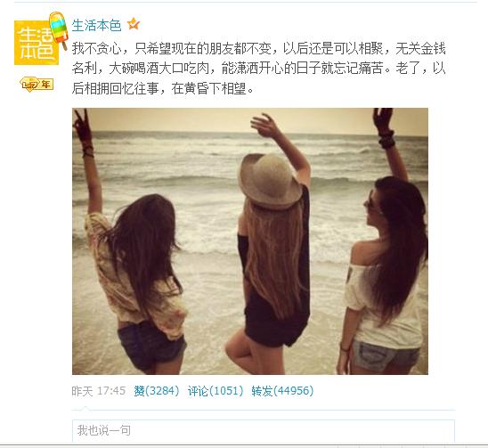The image size is (488, 448).
Task: Like the post via 赞(3284)
Action: [x=157, y=391]
